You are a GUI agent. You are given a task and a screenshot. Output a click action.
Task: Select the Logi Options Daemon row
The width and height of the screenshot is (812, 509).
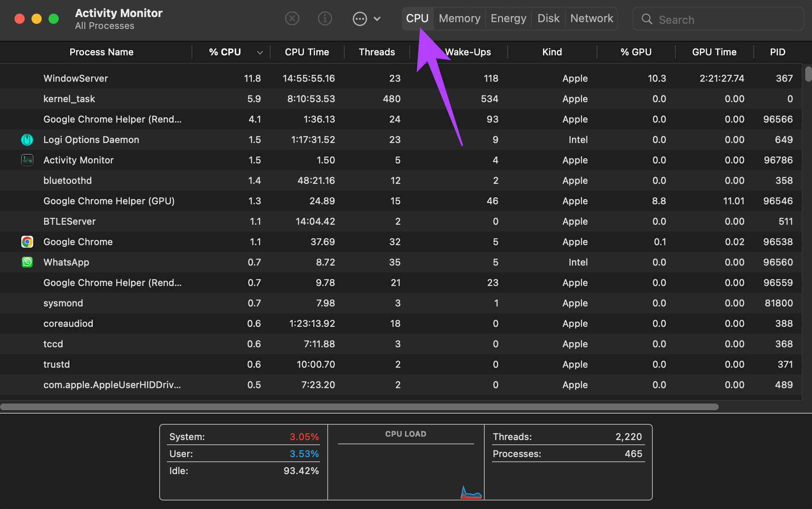[401, 140]
